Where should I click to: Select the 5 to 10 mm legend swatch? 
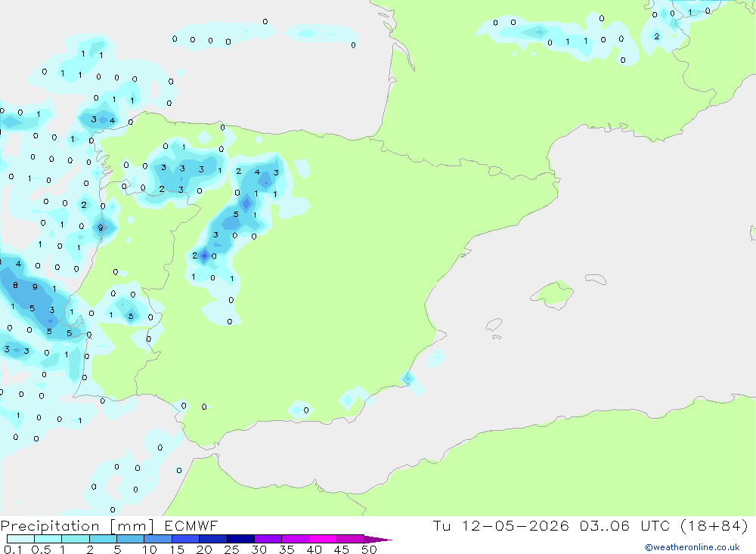point(131,539)
